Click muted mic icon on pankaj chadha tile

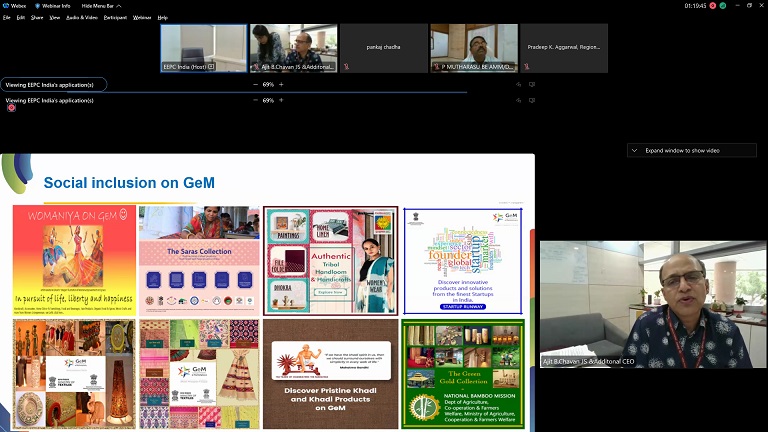tap(346, 67)
